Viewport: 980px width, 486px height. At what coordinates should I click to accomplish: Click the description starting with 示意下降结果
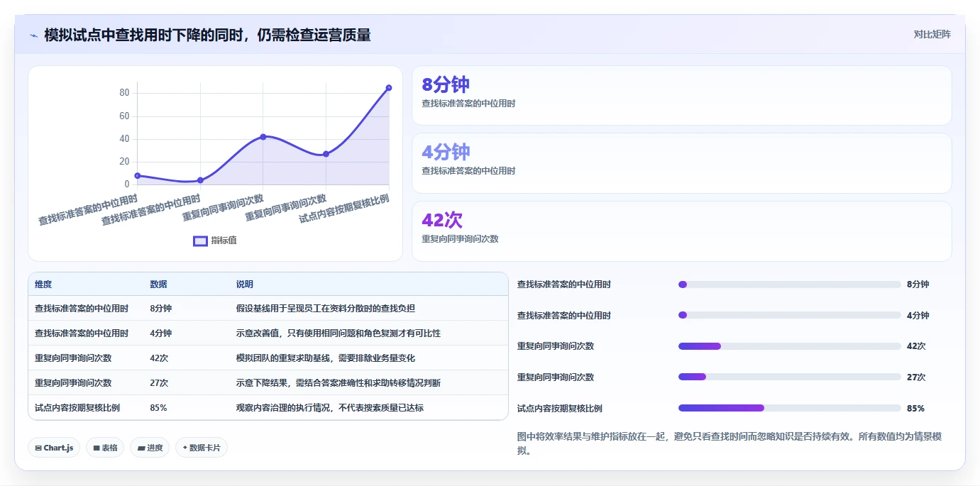[338, 383]
